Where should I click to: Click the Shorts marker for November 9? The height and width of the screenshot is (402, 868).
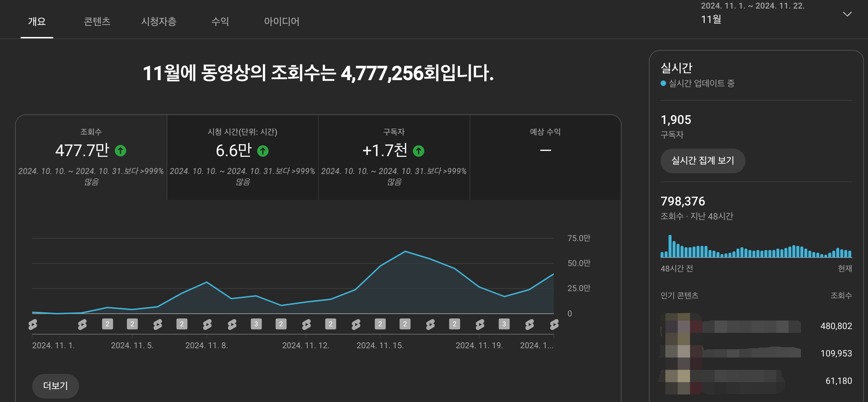pos(232,324)
